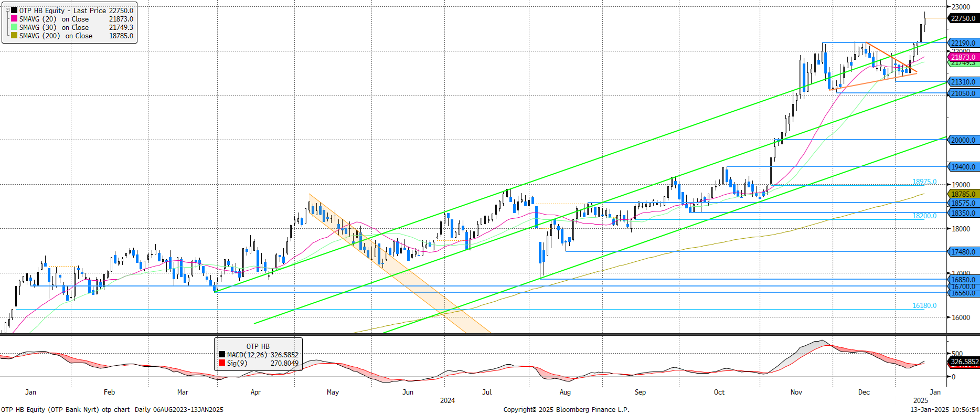The image size is (980, 414).
Task: Click the Apr label on time axis
Action: pos(255,392)
